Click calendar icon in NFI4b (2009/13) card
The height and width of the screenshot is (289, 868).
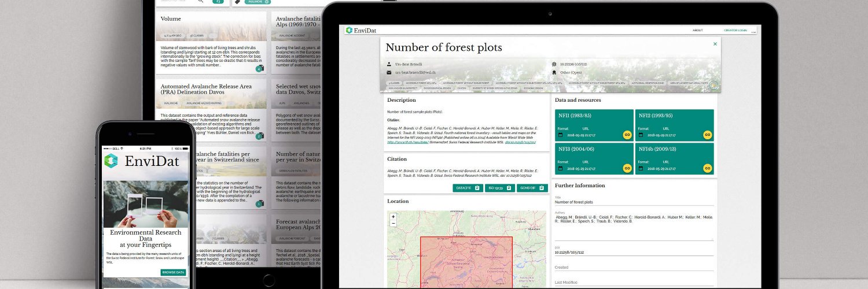[x=640, y=169]
